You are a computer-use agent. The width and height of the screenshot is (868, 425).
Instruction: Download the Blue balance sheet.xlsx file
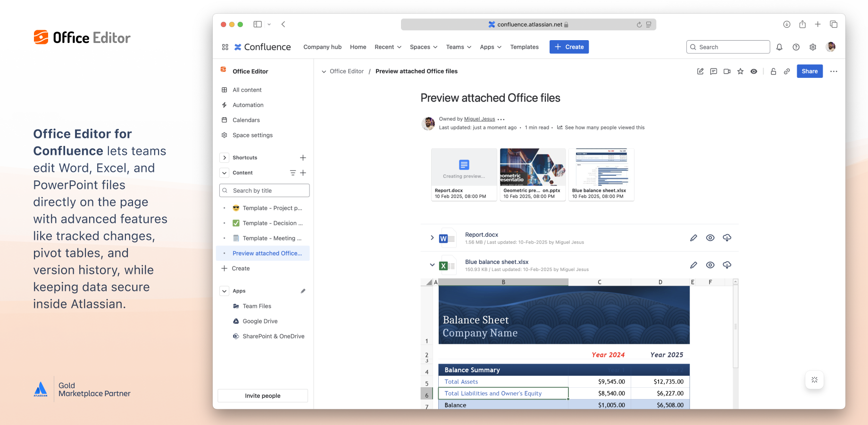[x=727, y=265]
